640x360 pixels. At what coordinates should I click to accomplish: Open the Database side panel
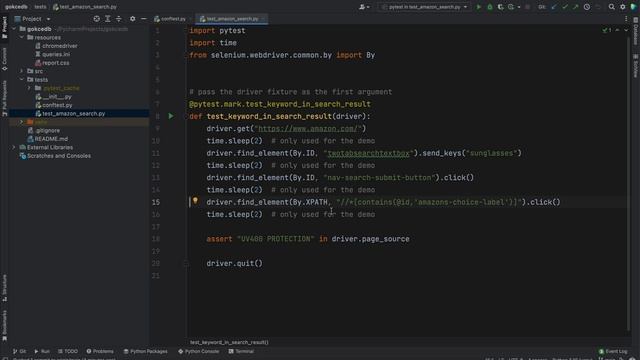636,31
